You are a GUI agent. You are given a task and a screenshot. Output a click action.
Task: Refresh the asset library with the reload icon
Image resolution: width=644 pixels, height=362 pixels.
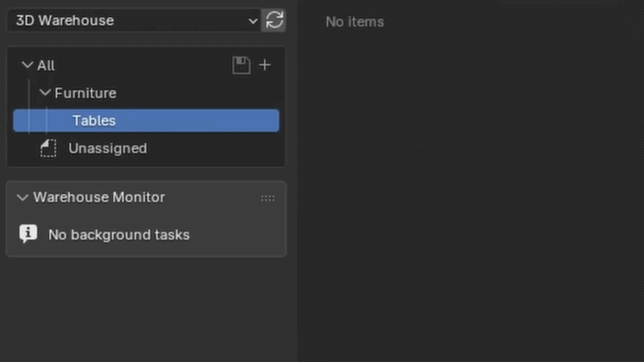[x=274, y=21]
